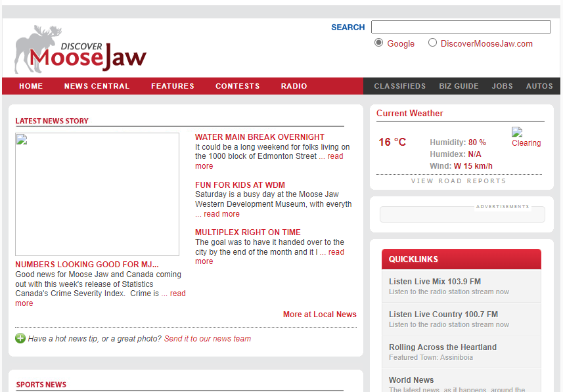Viewport: 563px width, 392px height.
Task: Open the Multiplex Right On Time story
Action: 248,232
